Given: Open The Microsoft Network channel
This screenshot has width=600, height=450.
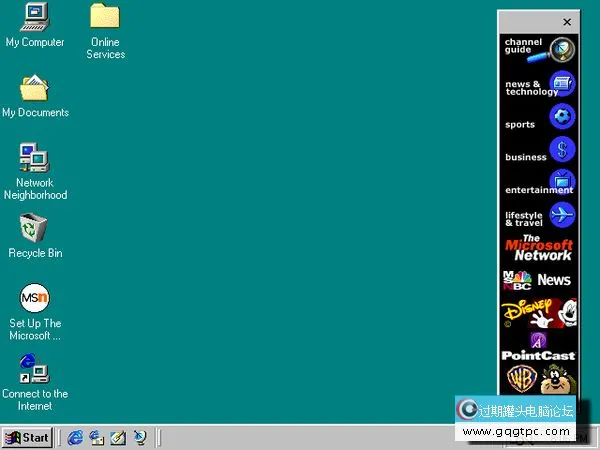Looking at the screenshot, I should (539, 248).
